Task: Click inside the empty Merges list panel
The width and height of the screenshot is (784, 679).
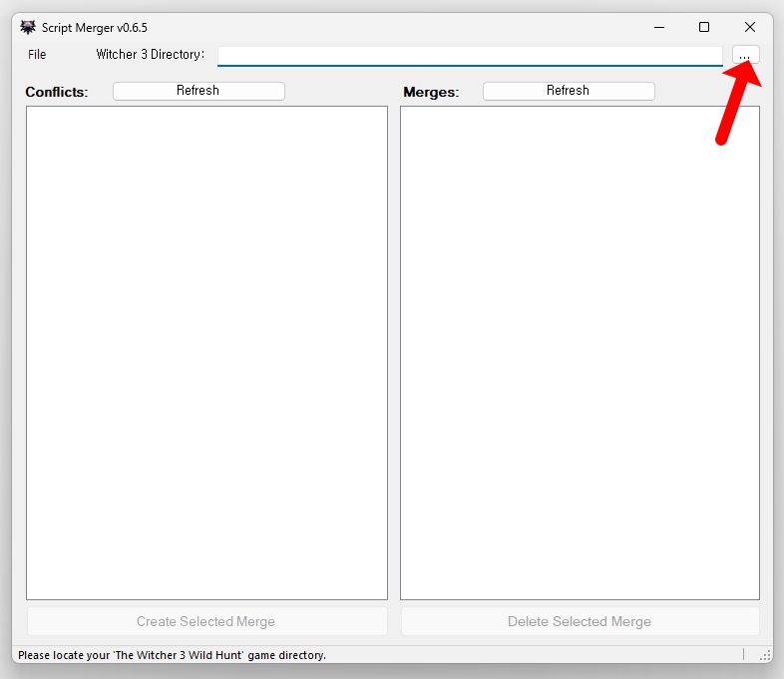Action: point(580,352)
